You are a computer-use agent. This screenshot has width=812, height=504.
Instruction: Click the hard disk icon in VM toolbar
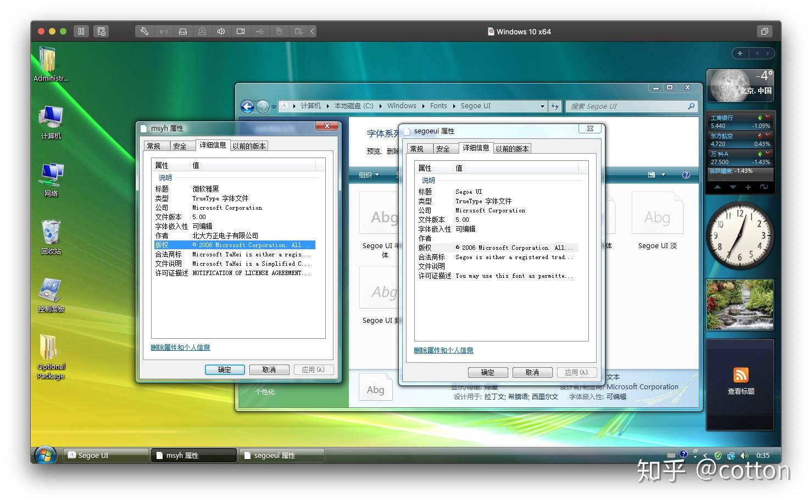(x=183, y=31)
